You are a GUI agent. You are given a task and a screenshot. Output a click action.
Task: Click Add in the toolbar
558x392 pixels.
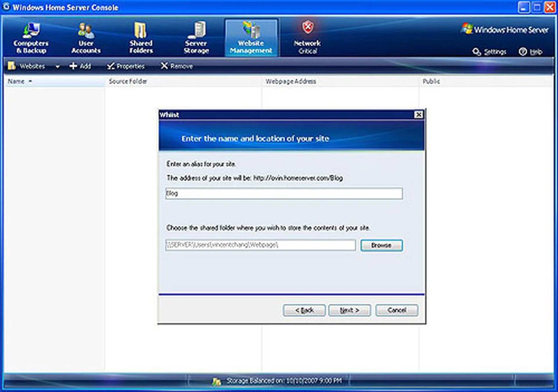(x=80, y=66)
